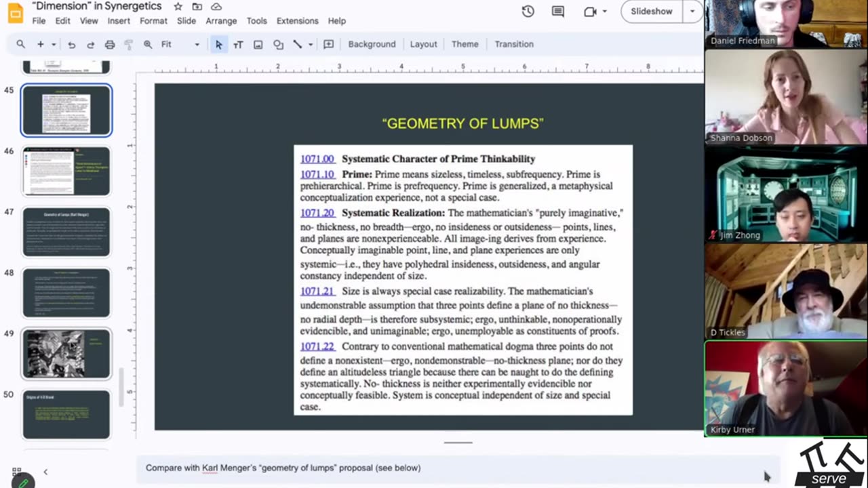This screenshot has width=868, height=488.
Task: Select slide 46 thumbnail in filmstrip
Action: (x=66, y=171)
